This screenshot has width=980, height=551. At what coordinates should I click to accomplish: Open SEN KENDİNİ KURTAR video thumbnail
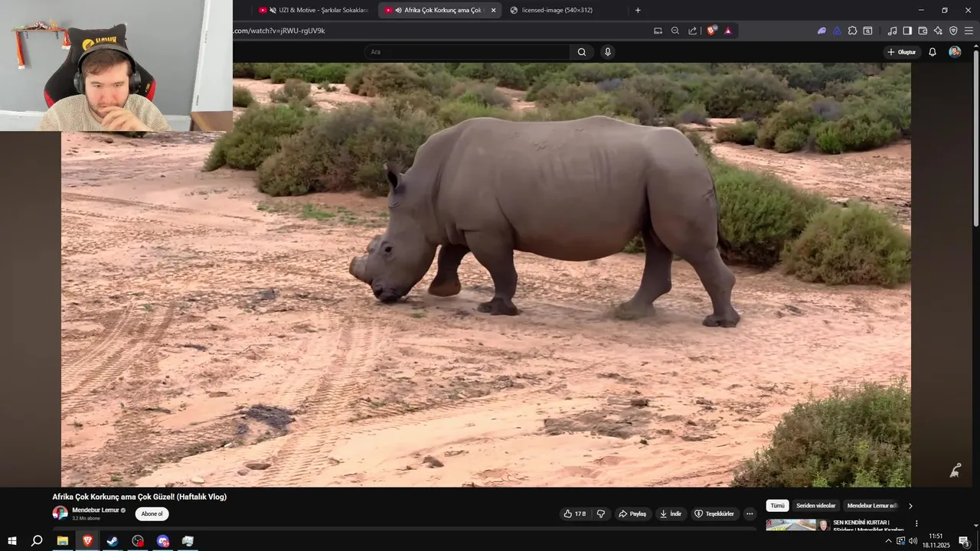click(x=798, y=525)
